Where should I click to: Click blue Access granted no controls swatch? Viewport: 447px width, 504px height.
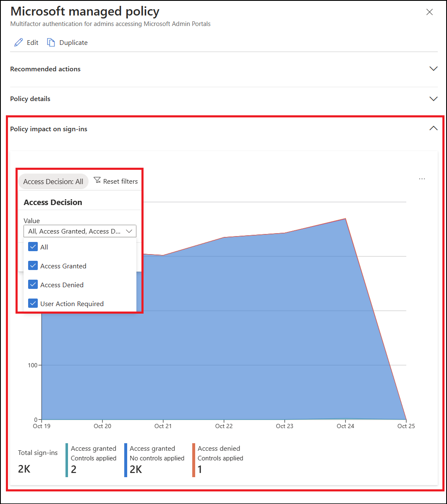[125, 460]
